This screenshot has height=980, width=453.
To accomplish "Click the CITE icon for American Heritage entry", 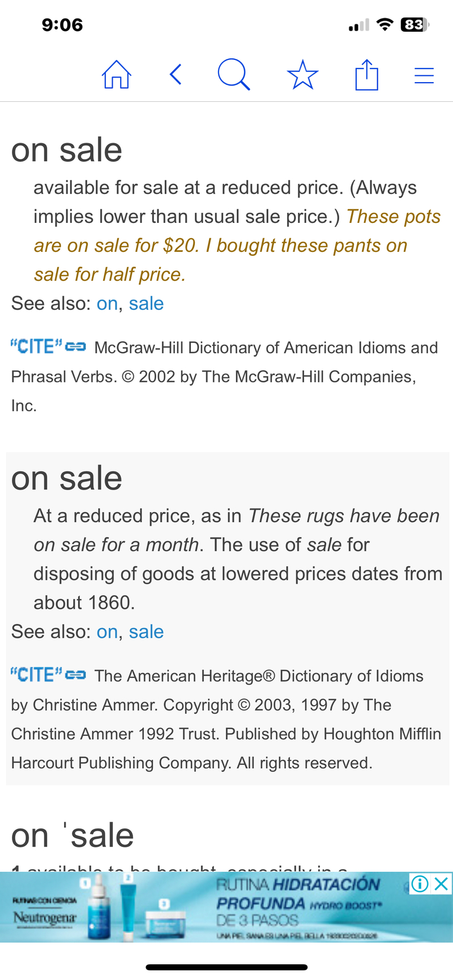I will (x=48, y=674).
